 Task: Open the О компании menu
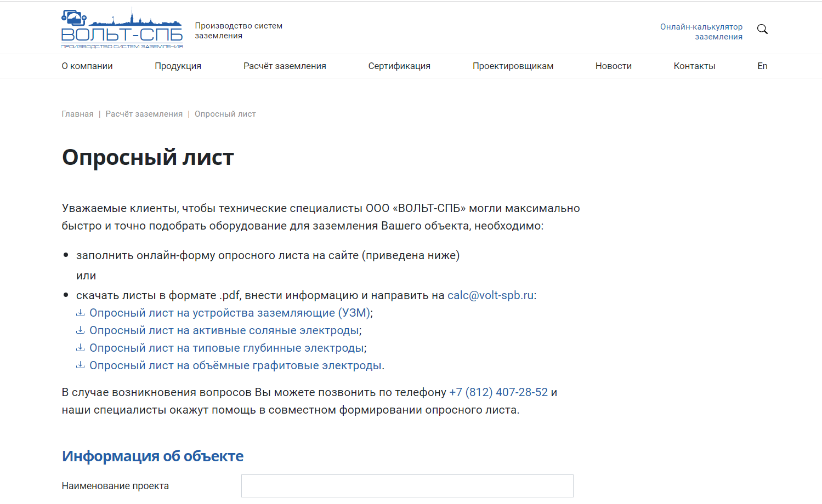pos(87,66)
